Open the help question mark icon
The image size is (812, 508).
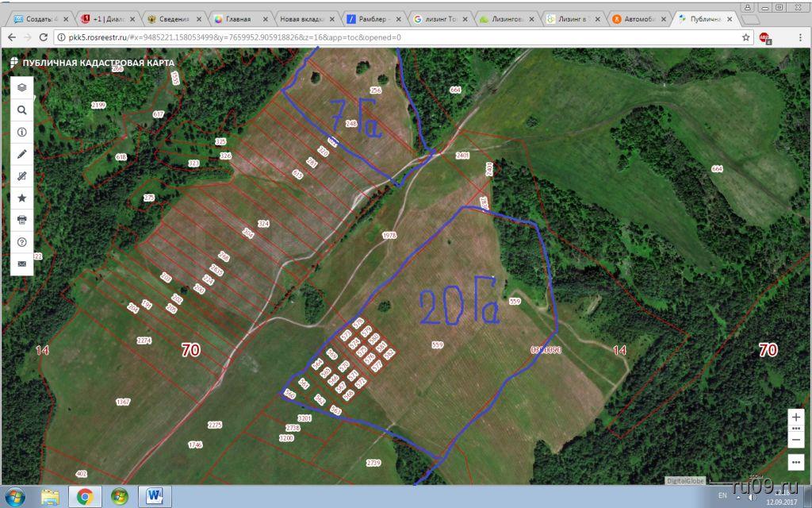pyautogui.click(x=21, y=241)
